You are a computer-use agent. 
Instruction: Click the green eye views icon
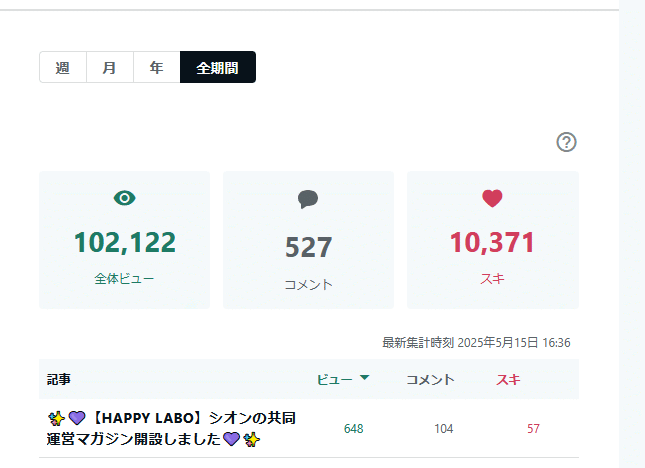[125, 198]
